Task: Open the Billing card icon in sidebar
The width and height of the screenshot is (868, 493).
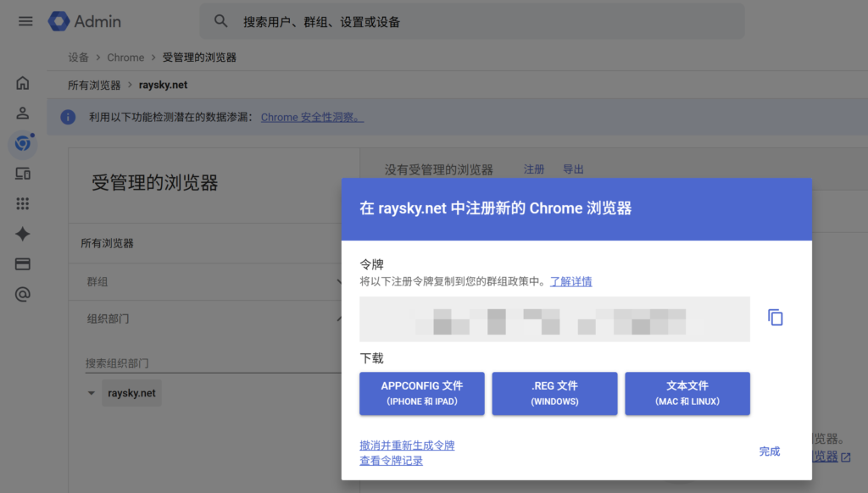Action: tap(23, 264)
